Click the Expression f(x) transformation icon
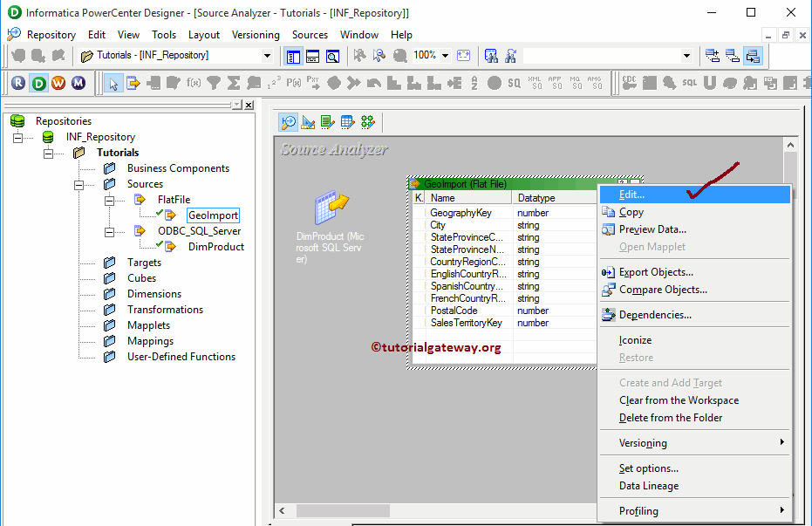Screen dimensions: 812x526 [194, 83]
